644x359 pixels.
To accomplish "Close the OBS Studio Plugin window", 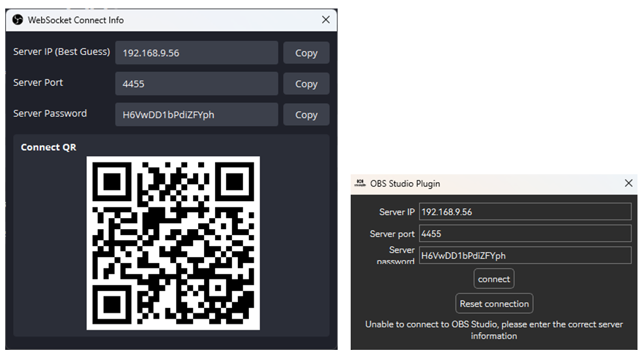I will pos(628,183).
